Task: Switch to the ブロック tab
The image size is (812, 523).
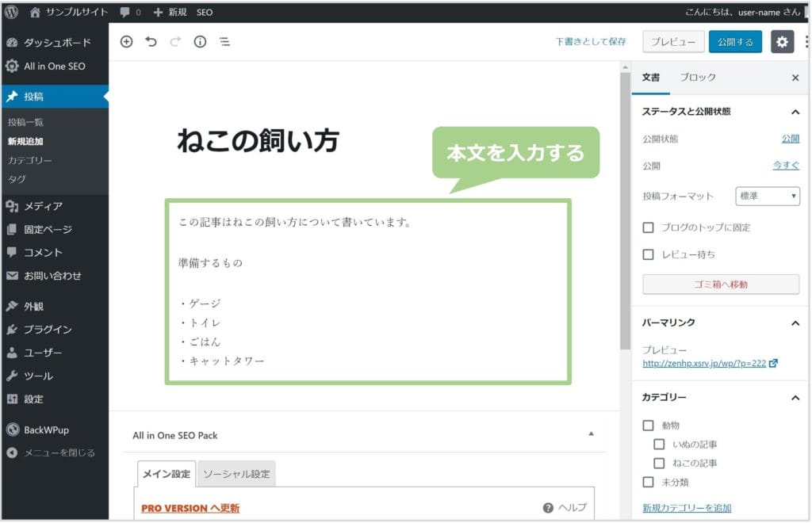Action: click(x=698, y=77)
